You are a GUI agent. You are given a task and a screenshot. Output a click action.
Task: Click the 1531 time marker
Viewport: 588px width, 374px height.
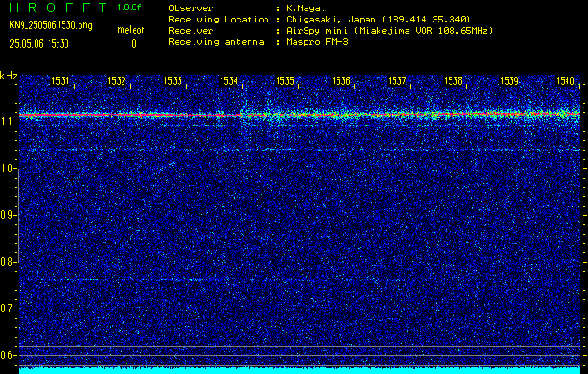tap(61, 80)
